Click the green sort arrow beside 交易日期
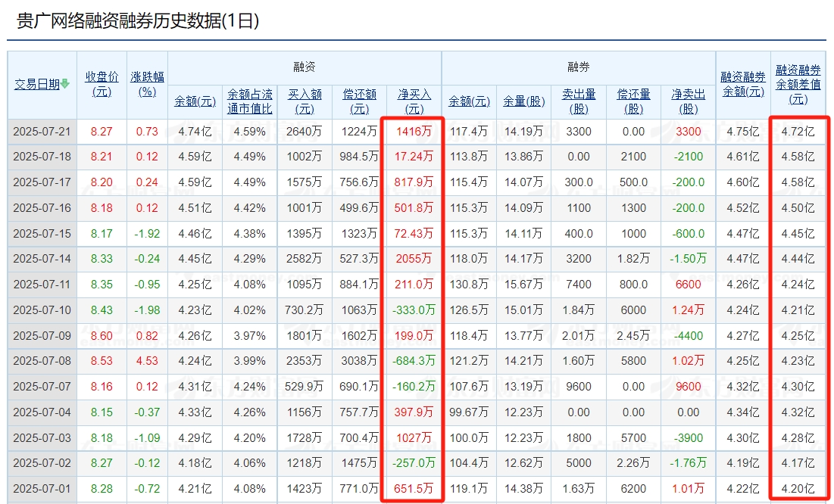 (65, 84)
